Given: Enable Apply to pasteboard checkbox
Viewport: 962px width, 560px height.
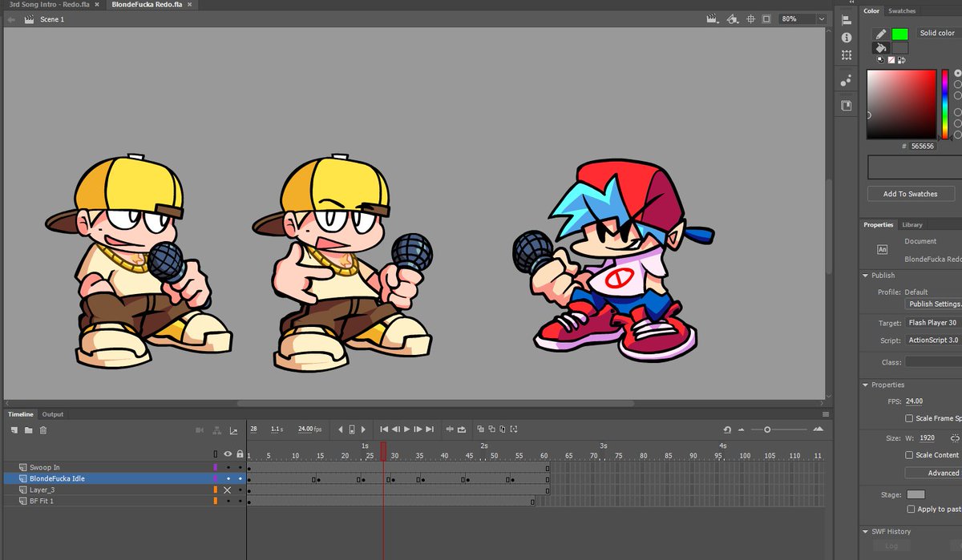Looking at the screenshot, I should coord(911,509).
